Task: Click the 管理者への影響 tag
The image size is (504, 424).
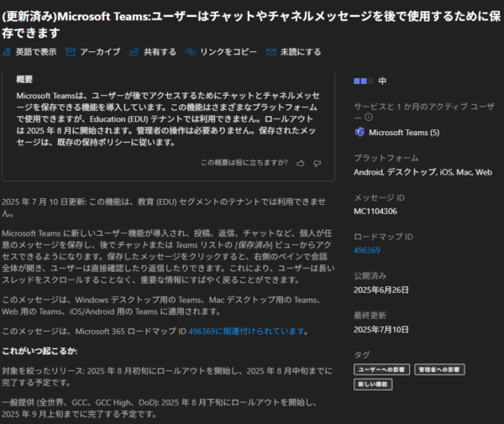Action: click(x=439, y=369)
